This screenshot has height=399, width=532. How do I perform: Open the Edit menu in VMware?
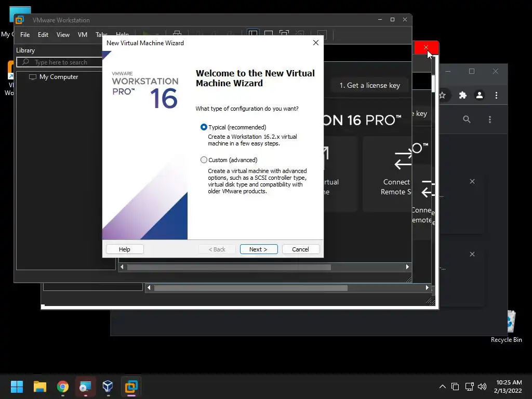pos(43,35)
